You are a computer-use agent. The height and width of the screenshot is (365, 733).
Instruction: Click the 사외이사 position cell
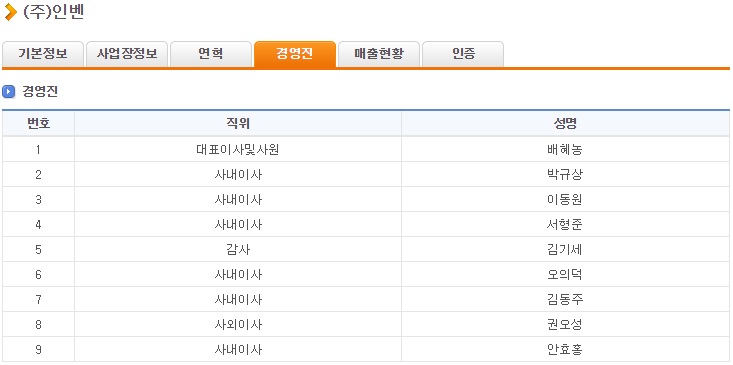(x=238, y=324)
